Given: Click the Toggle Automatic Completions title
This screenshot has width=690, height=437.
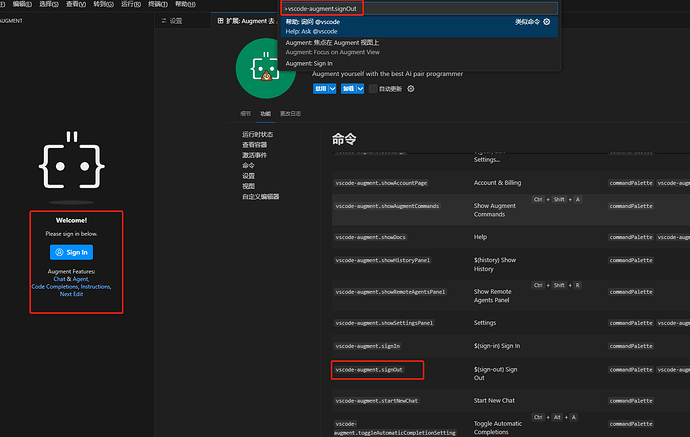Looking at the screenshot, I should pos(498,428).
